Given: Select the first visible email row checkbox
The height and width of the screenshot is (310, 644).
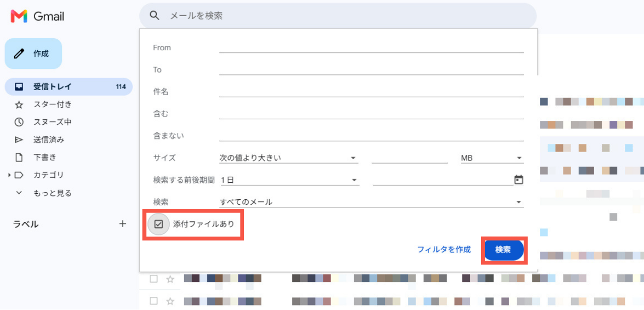Looking at the screenshot, I should (154, 279).
